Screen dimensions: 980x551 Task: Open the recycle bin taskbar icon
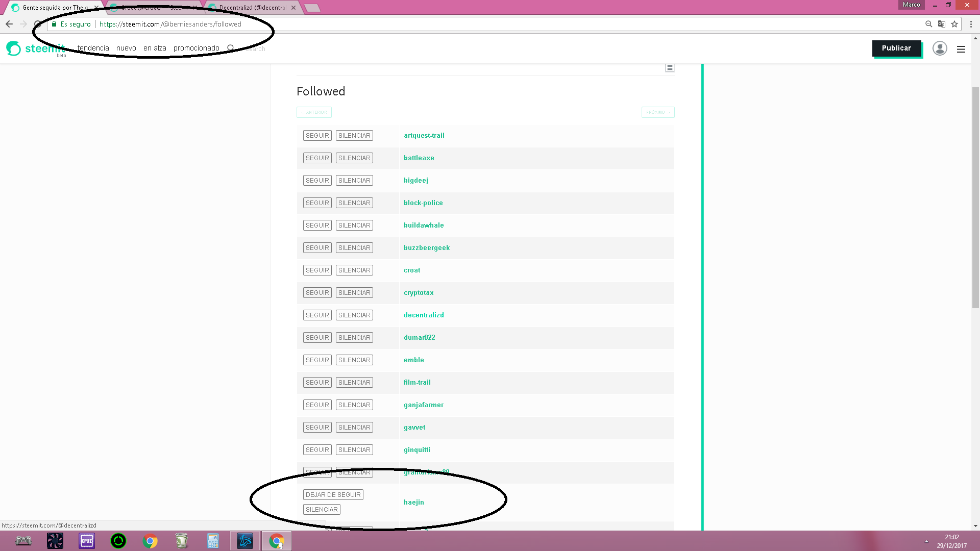point(181,541)
